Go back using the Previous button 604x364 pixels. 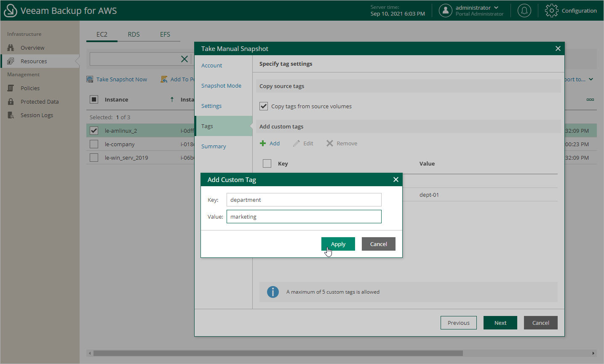coord(458,323)
